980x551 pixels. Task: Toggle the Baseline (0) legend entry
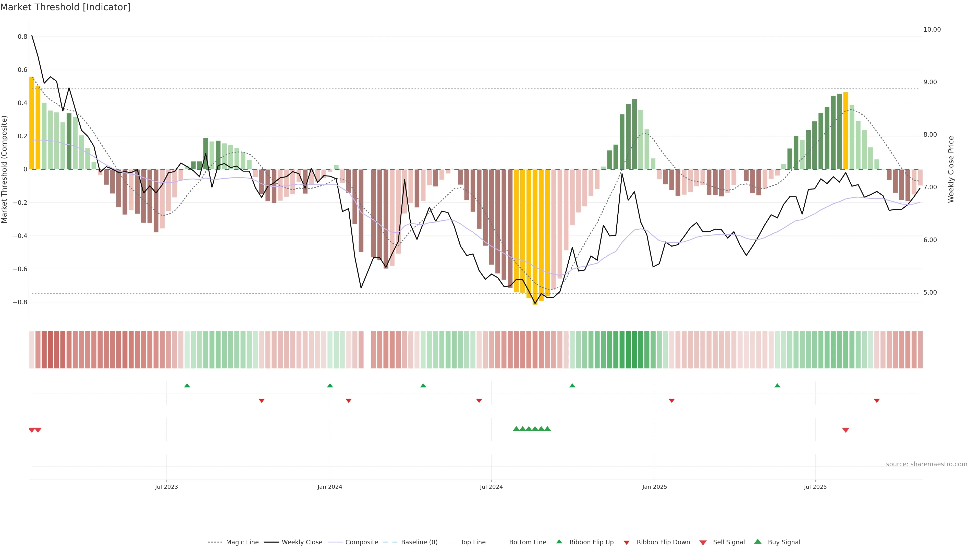tap(419, 542)
